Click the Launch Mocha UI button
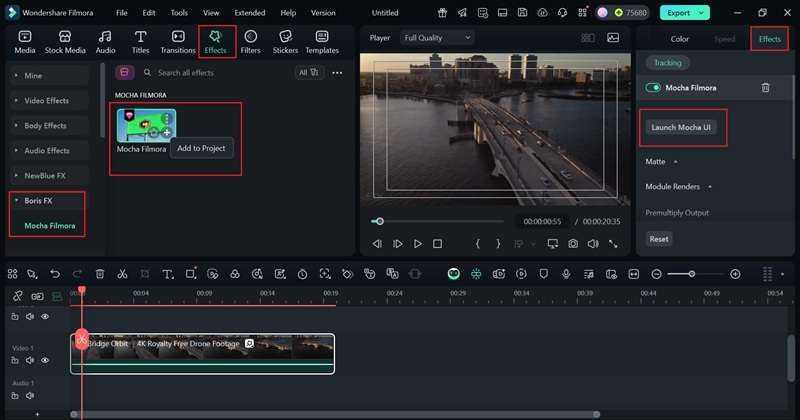 click(x=681, y=128)
